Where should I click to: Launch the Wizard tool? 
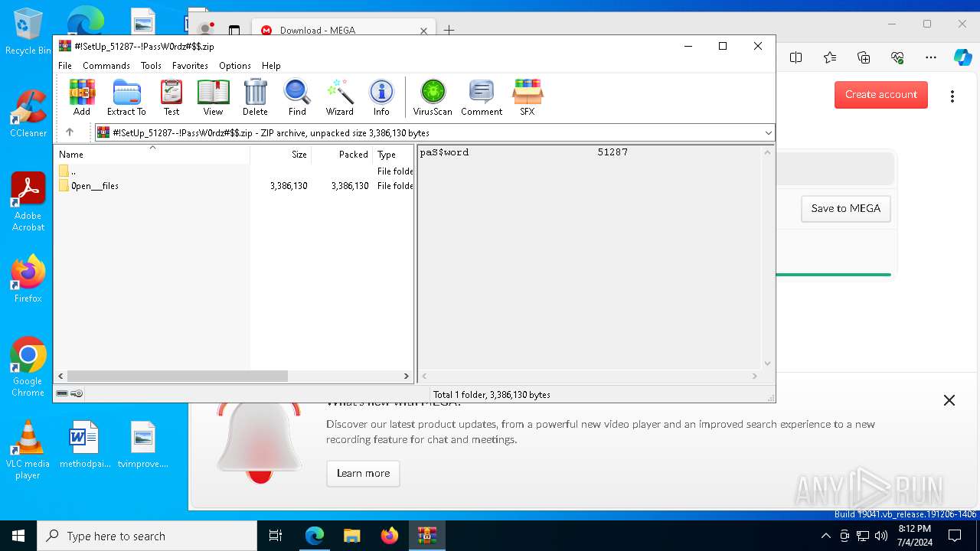(x=340, y=97)
